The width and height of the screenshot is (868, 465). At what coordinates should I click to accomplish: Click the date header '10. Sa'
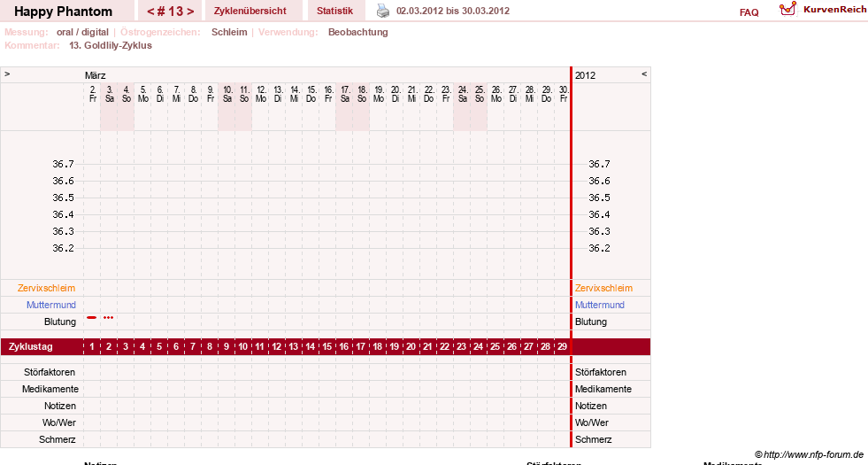coord(227,94)
